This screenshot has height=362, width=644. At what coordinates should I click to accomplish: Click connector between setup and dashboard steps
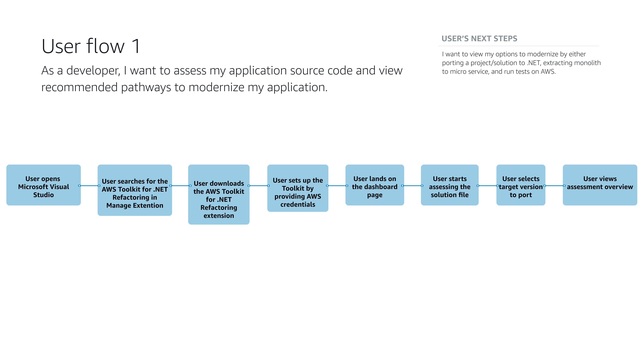337,186
